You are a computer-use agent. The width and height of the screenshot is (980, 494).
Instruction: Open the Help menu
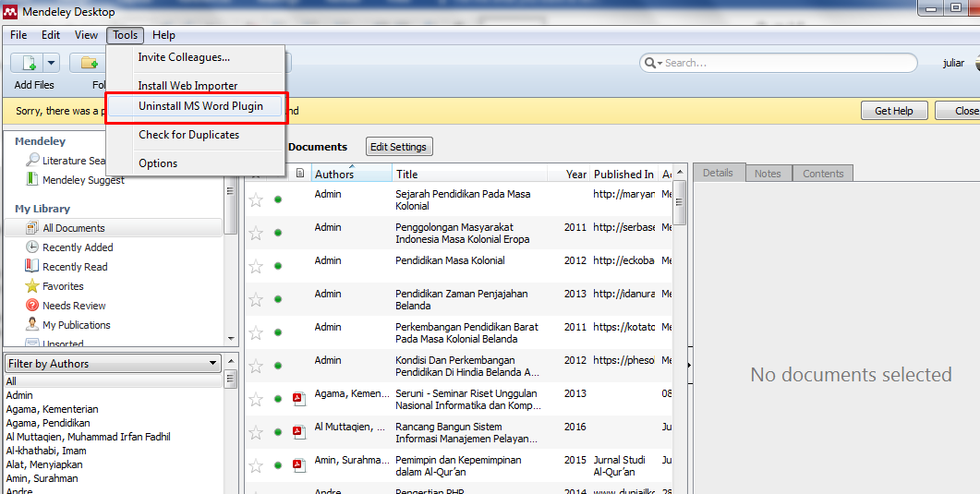pos(163,35)
